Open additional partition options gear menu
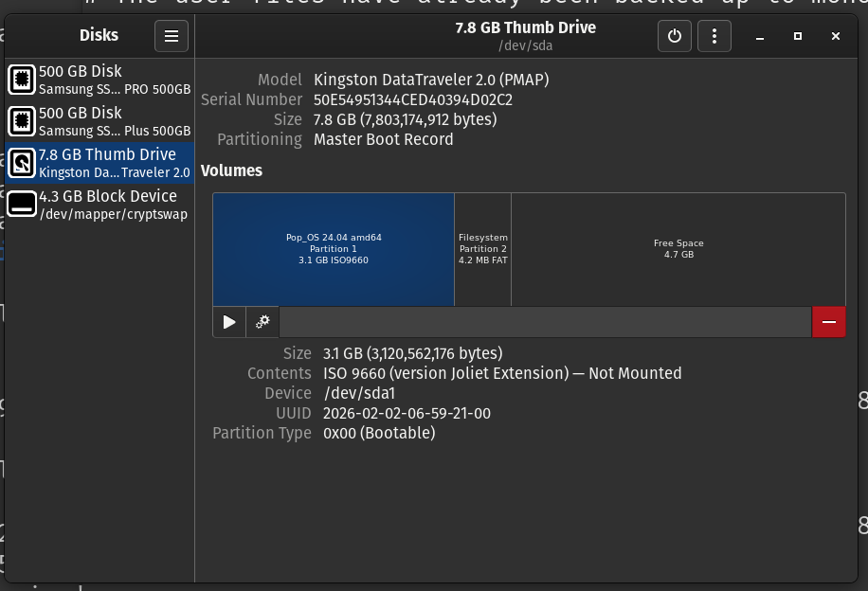The width and height of the screenshot is (868, 591). coord(262,322)
